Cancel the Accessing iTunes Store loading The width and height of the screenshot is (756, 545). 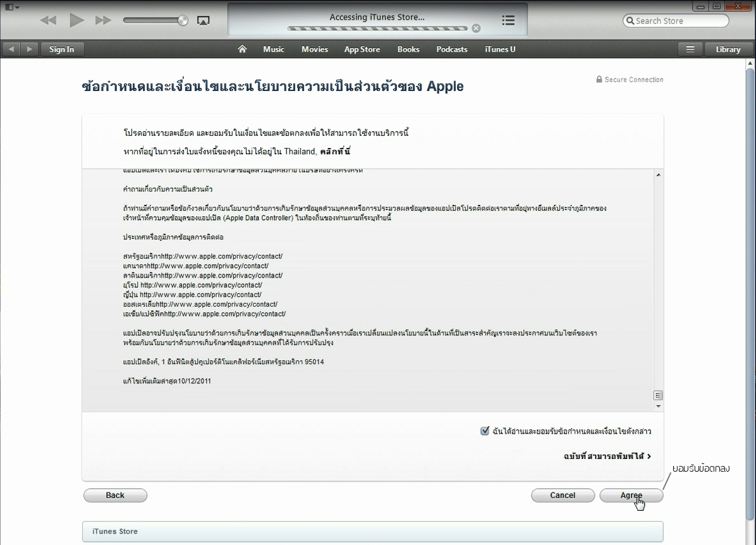[x=477, y=28]
